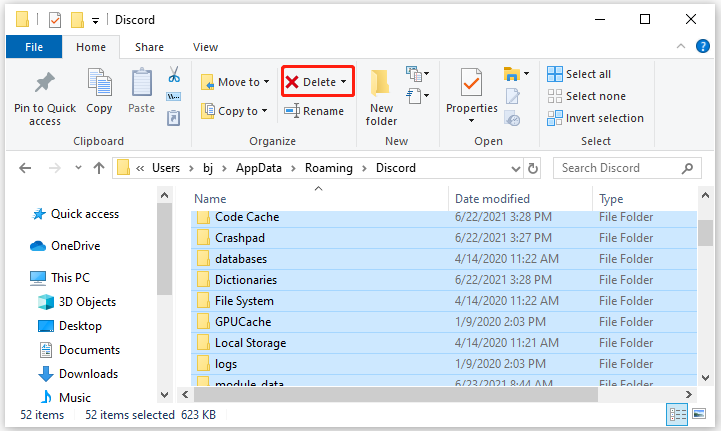Select the Local Storage folder
721x431 pixels.
444,343
